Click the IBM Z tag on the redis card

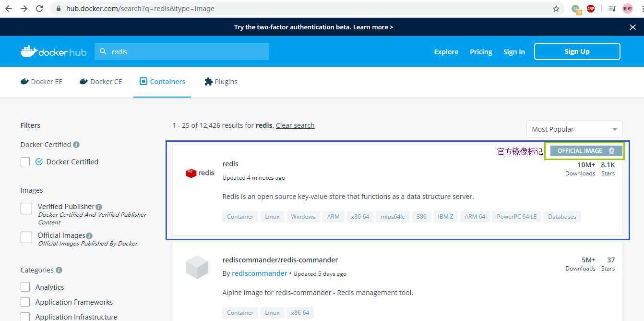(x=445, y=217)
